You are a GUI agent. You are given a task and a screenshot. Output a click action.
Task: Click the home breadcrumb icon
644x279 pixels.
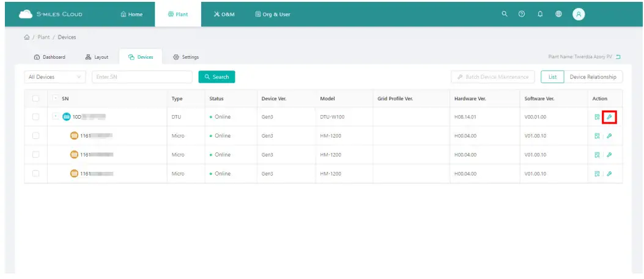(x=27, y=37)
